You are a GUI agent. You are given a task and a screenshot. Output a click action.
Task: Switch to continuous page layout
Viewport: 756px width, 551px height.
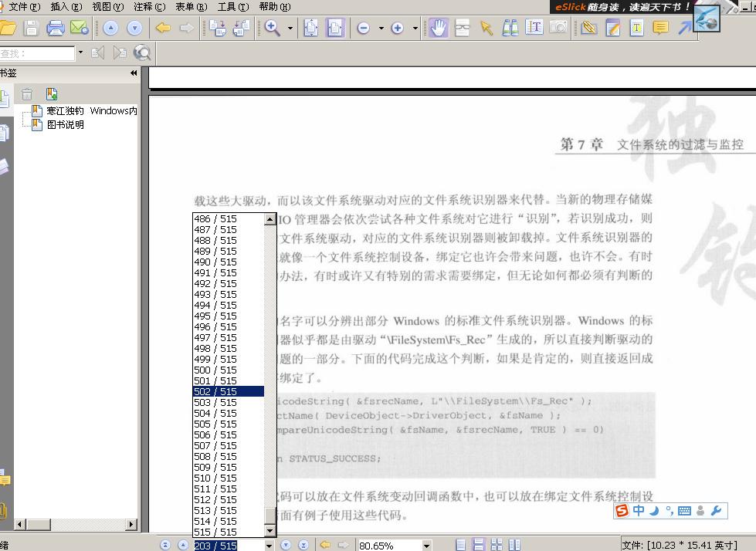click(x=479, y=545)
